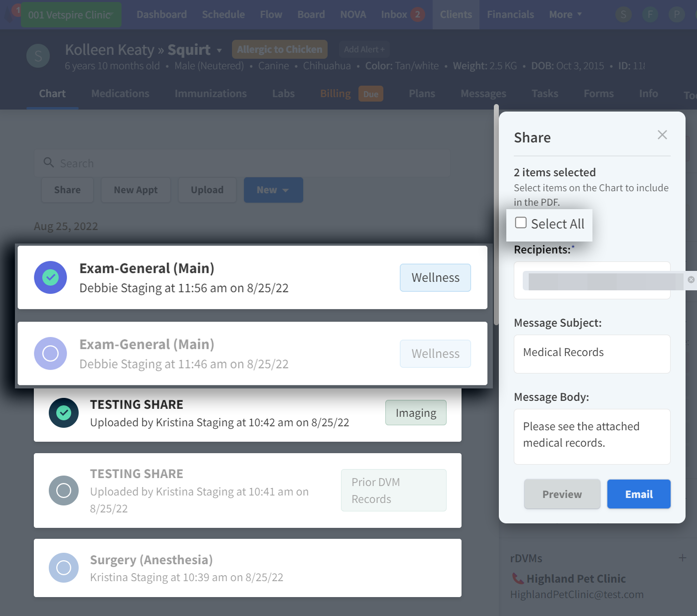
Task: Select the Surgery (Anesthesia) record circle
Action: 64,568
